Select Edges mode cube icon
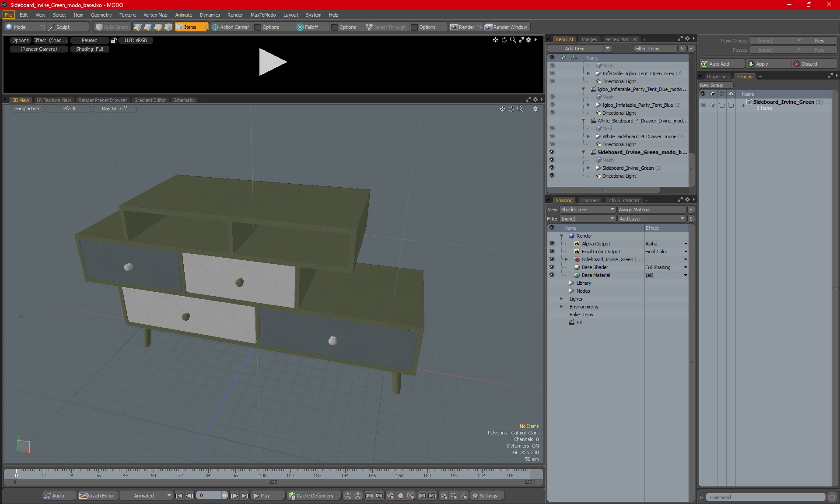The height and width of the screenshot is (504, 840). 148,27
